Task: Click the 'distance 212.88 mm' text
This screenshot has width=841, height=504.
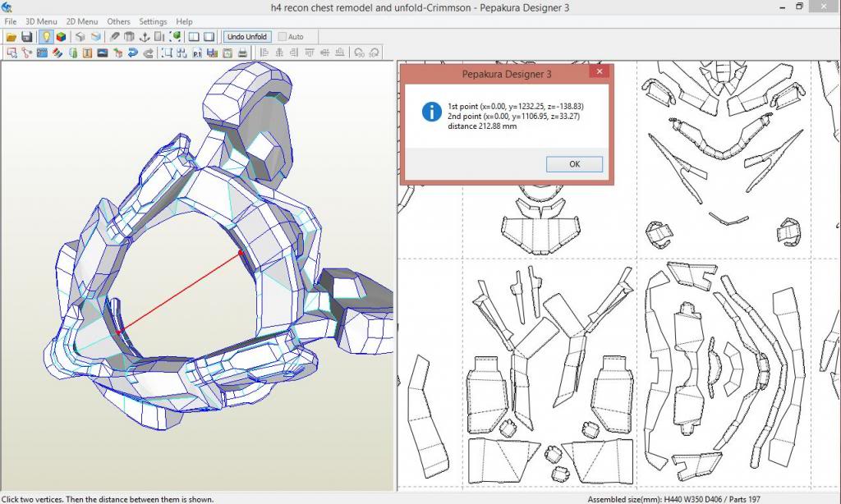Action: (482, 126)
